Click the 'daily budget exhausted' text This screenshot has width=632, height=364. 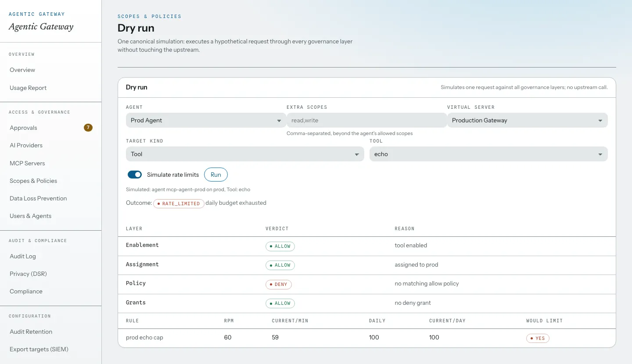[x=236, y=203]
